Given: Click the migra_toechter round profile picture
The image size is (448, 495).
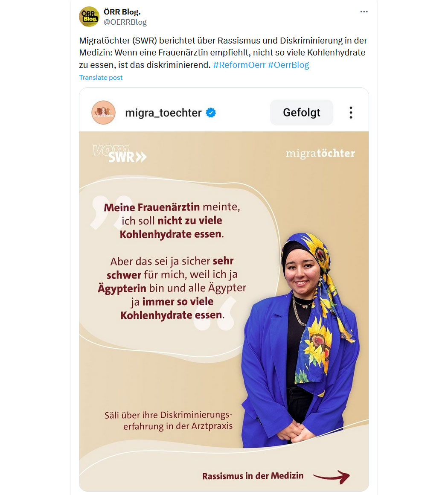Looking at the screenshot, I should [104, 112].
